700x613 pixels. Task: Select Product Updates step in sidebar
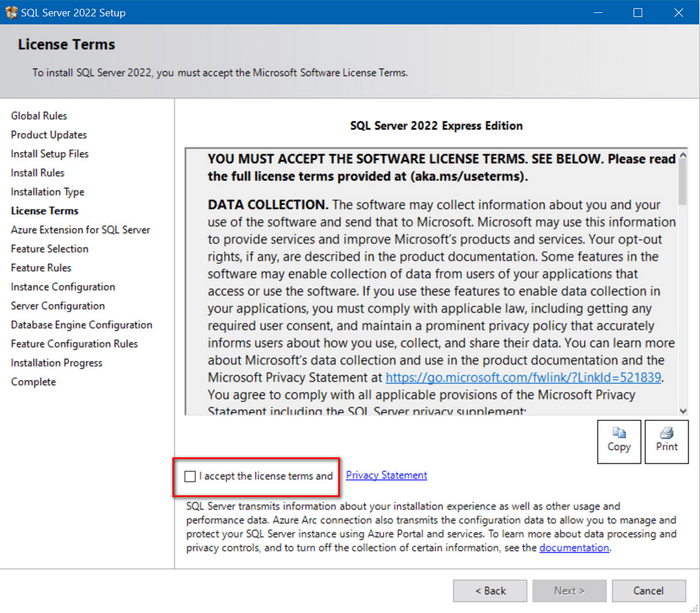[49, 135]
